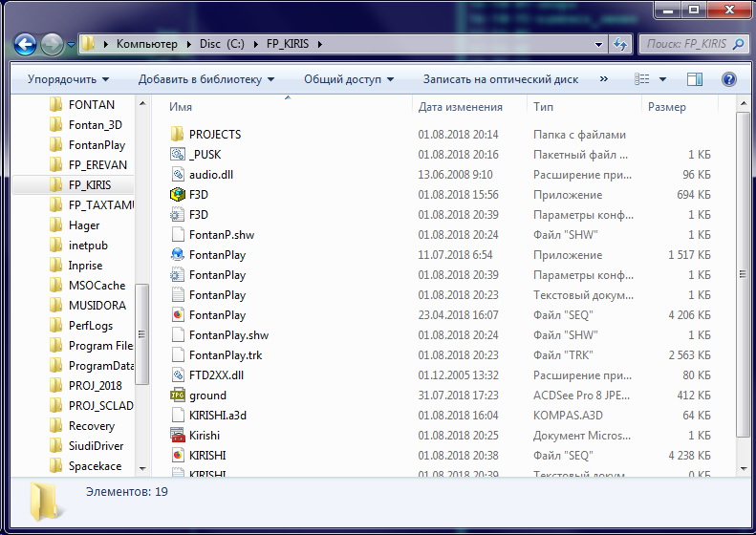Select KIRISHI SEQ file icon

[x=178, y=456]
